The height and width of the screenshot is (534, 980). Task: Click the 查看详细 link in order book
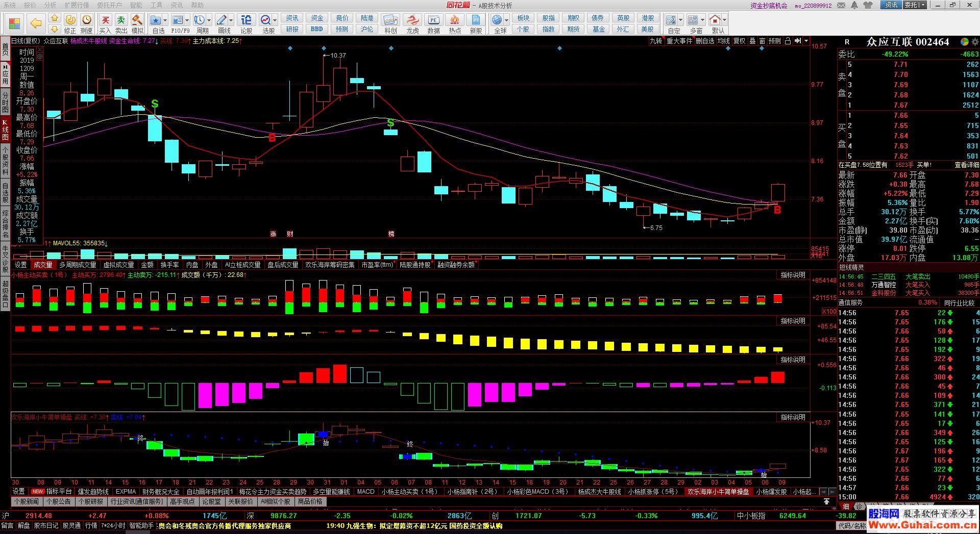(967, 165)
